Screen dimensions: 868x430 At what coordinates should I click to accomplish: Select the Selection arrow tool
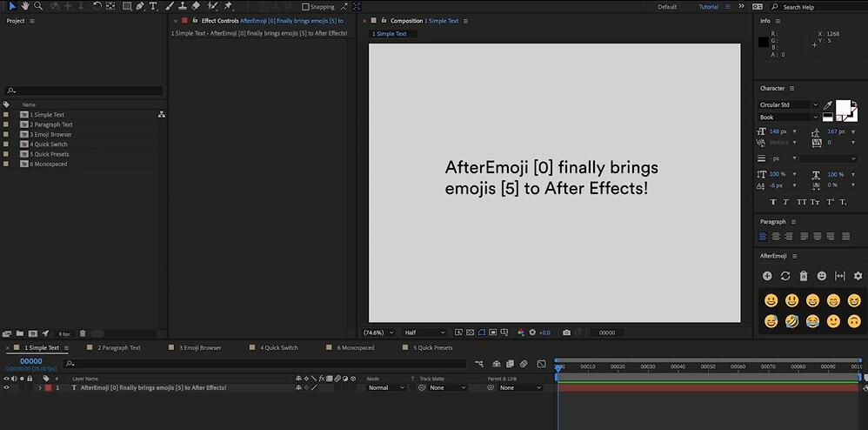(12, 6)
